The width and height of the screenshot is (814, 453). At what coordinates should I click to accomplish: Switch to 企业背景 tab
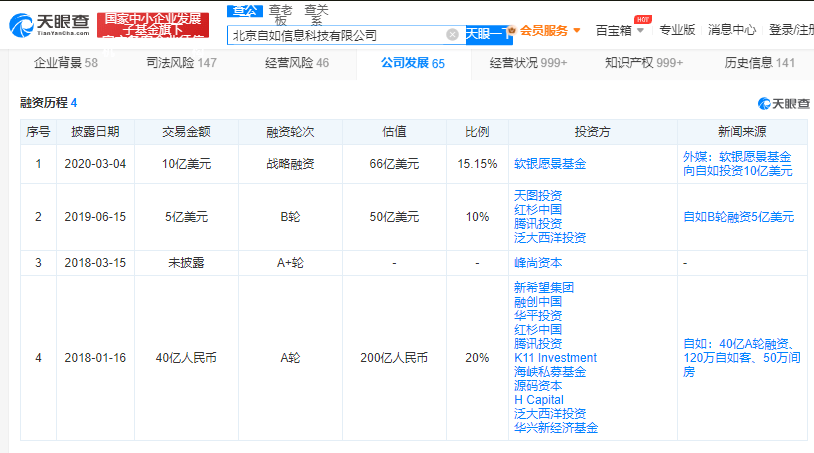pyautogui.click(x=66, y=63)
